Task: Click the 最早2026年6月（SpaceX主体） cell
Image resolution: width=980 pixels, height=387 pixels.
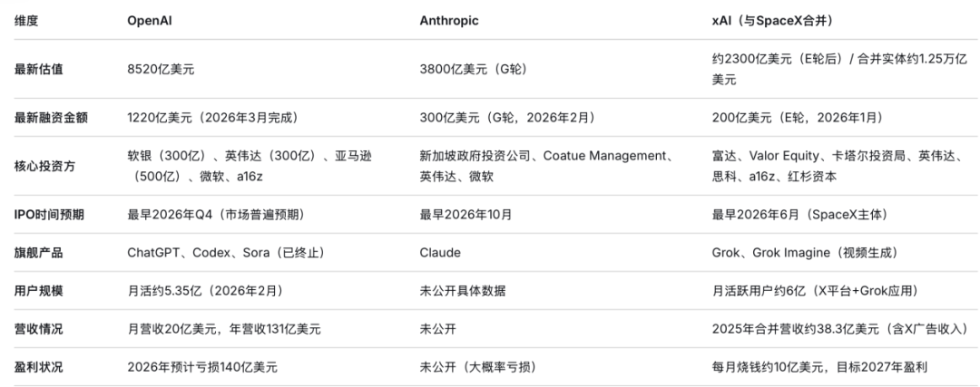Action: pyautogui.click(x=799, y=215)
